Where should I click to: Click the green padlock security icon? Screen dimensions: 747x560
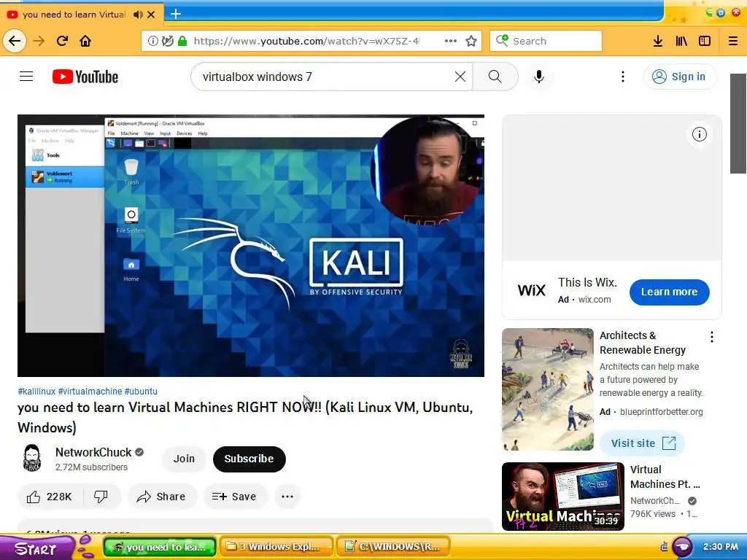[182, 41]
